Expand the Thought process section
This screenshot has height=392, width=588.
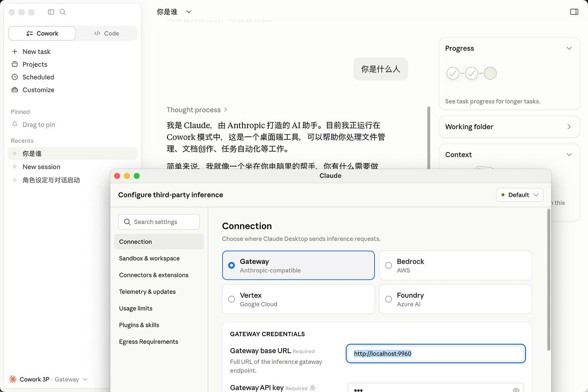[x=197, y=110]
